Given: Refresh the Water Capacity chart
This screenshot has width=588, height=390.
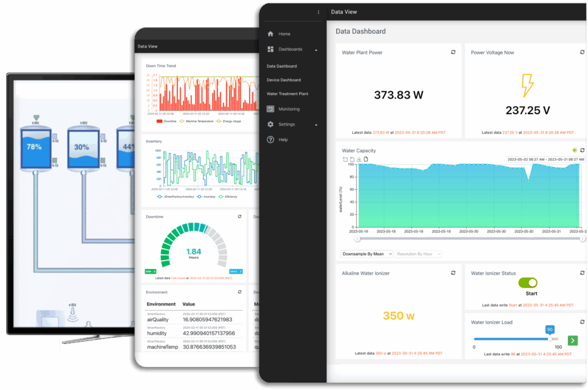Looking at the screenshot, I should (582, 150).
